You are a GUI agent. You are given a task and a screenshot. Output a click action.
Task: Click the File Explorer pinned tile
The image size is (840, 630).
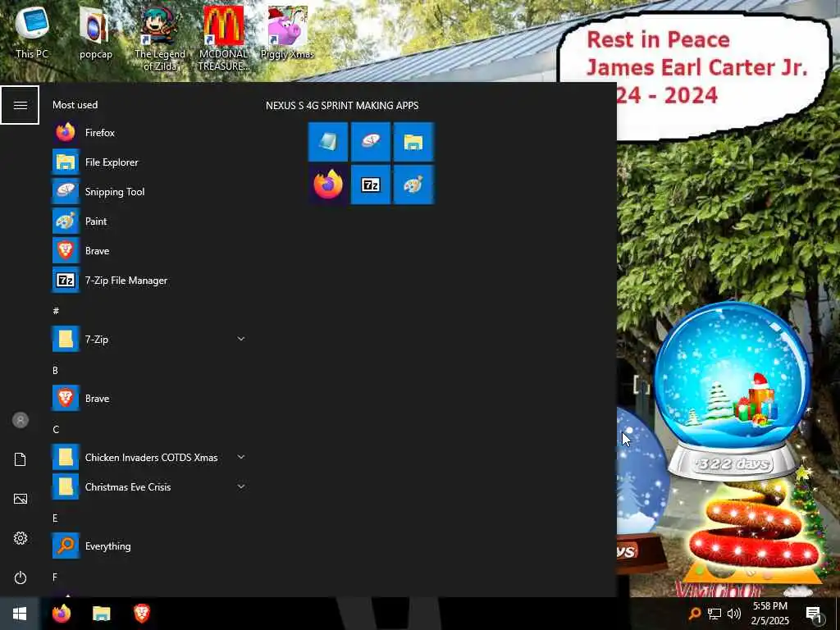click(x=413, y=141)
